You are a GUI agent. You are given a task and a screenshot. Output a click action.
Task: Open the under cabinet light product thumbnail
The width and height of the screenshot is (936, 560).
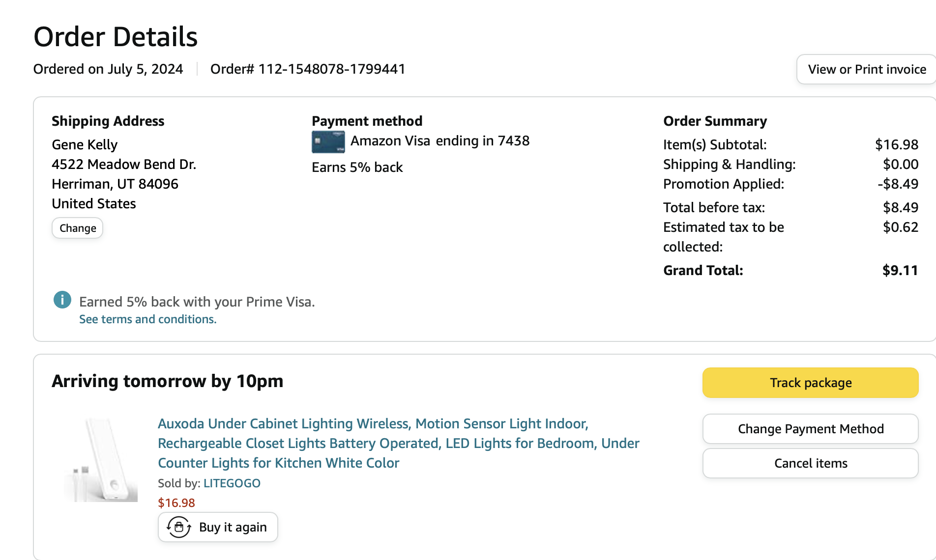point(101,460)
